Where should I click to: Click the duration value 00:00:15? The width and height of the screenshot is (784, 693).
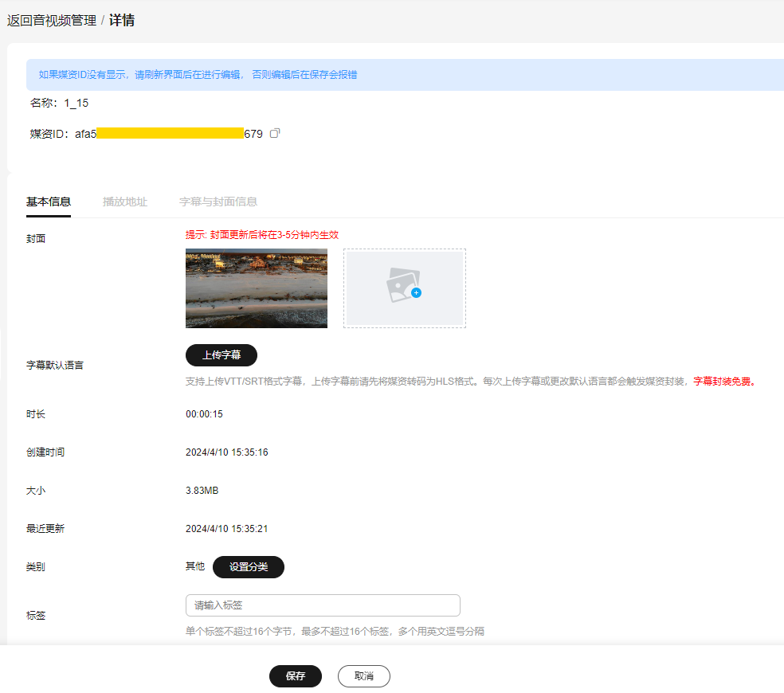click(204, 414)
